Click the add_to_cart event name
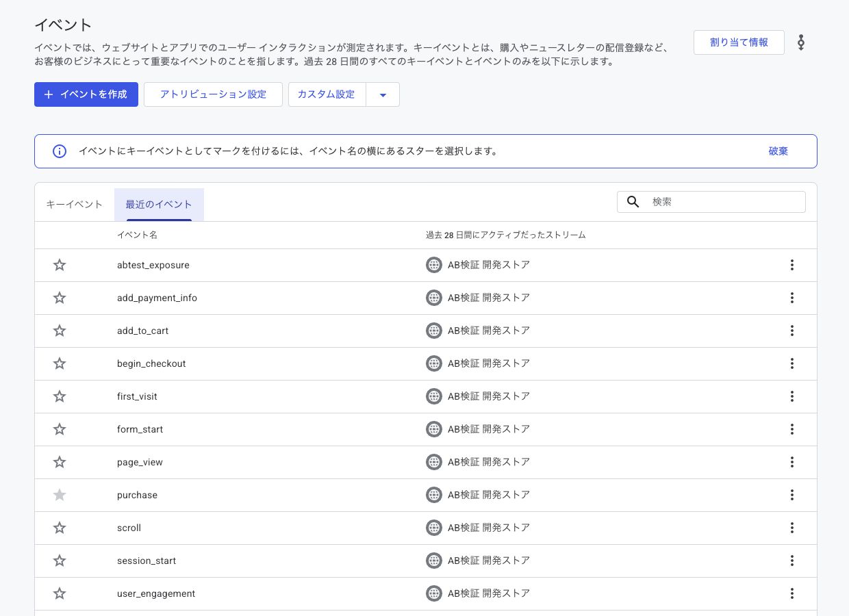 tap(142, 331)
